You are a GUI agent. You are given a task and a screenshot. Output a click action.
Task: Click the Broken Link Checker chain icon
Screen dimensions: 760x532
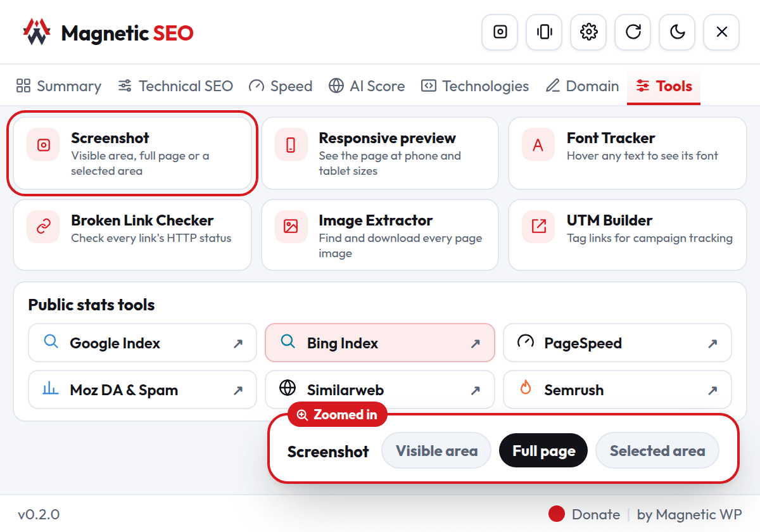pyautogui.click(x=43, y=227)
